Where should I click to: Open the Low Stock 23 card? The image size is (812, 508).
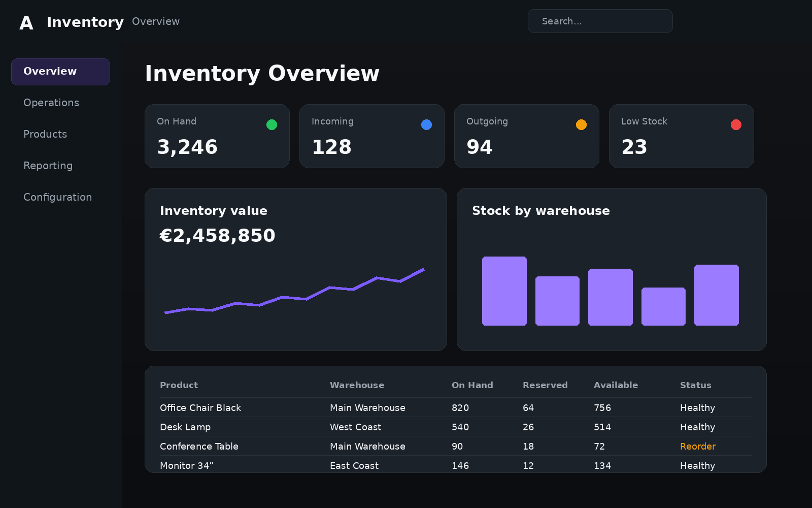[x=682, y=136]
